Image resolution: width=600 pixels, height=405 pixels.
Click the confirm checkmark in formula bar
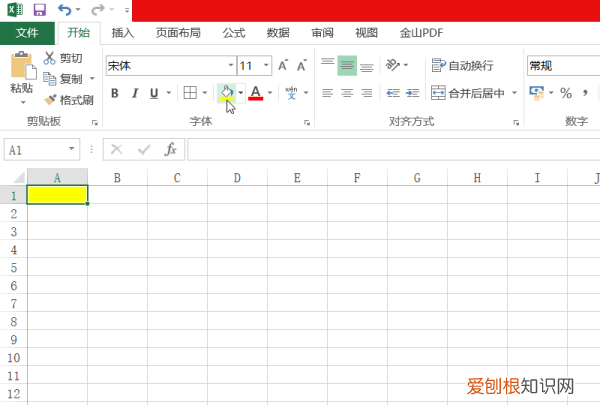[x=144, y=149]
